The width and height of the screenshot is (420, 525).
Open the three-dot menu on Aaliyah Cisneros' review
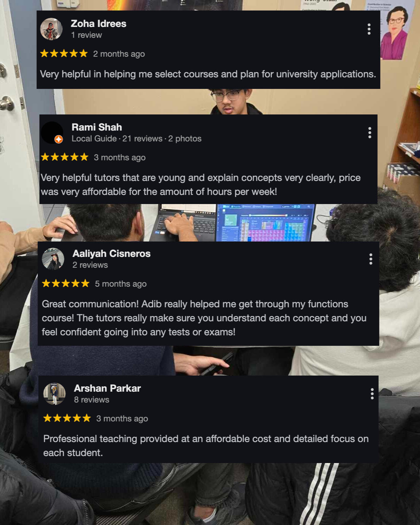click(x=371, y=259)
